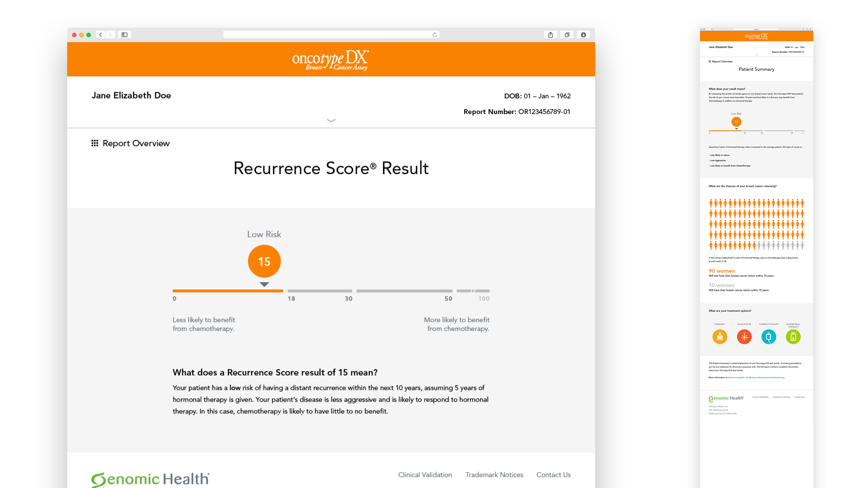The image size is (868, 488).
Task: Click the Genomic Health logo in main footer
Action: pyautogui.click(x=150, y=479)
